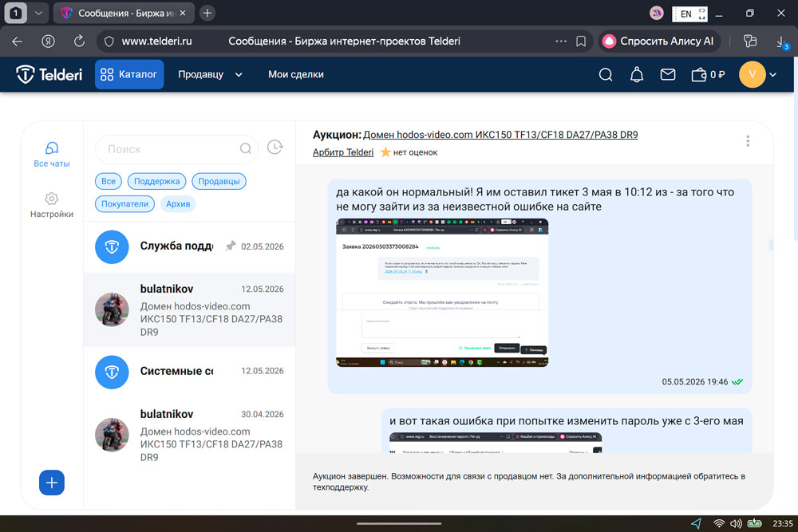Click the battery tray icon
Screen dimensions: 798x532
754,523
